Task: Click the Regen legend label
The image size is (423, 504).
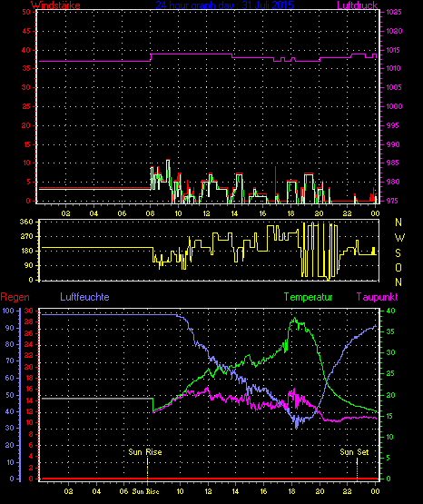Action: [15, 297]
